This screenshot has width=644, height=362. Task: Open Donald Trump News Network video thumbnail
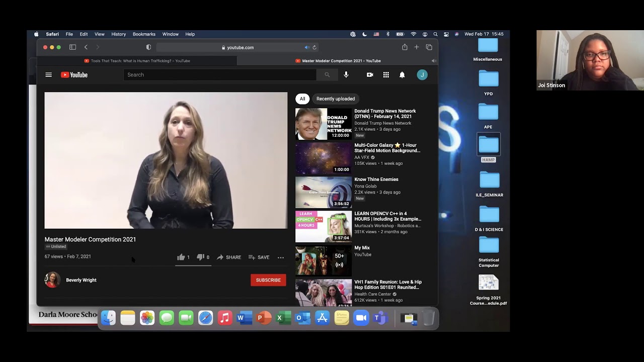pyautogui.click(x=324, y=124)
